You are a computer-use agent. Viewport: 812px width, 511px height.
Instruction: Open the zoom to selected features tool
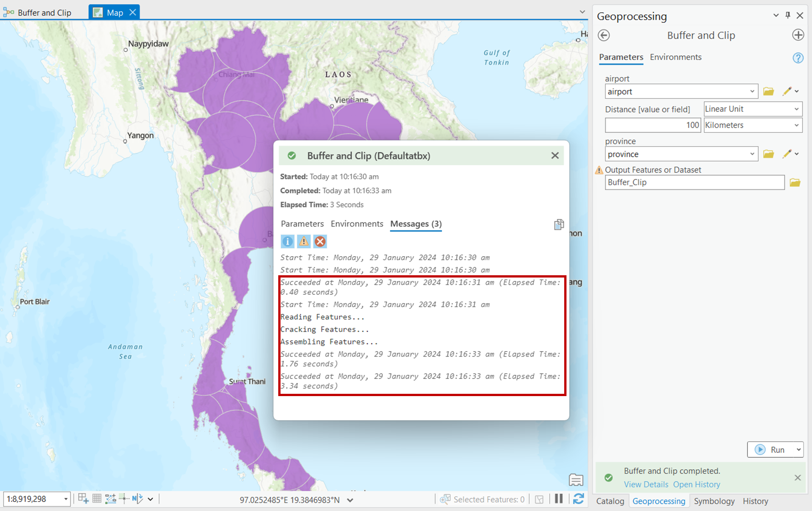pyautogui.click(x=445, y=499)
